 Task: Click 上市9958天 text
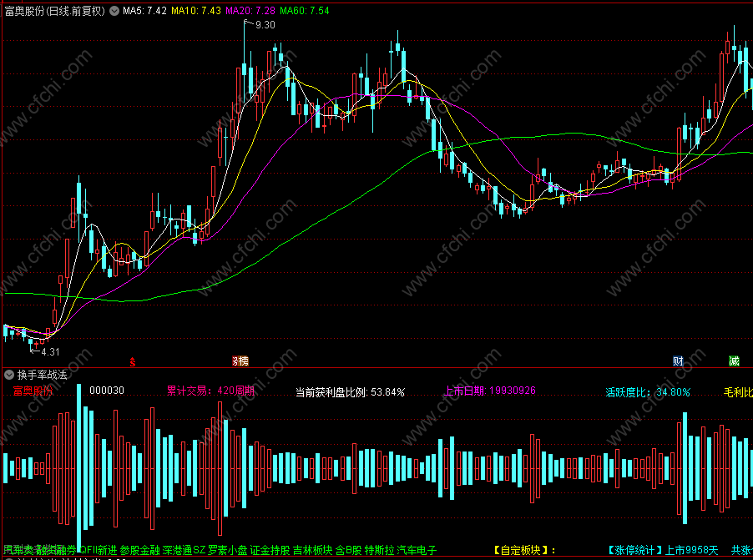pos(691,550)
